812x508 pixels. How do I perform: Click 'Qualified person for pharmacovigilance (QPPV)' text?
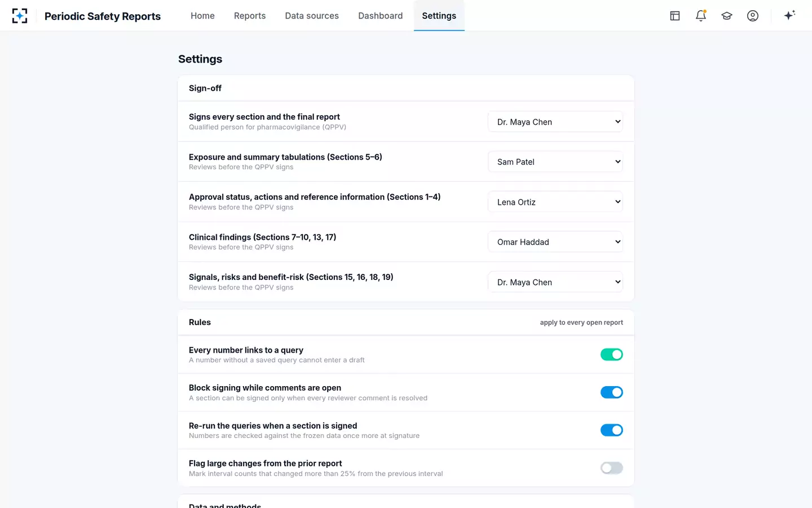pos(267,127)
